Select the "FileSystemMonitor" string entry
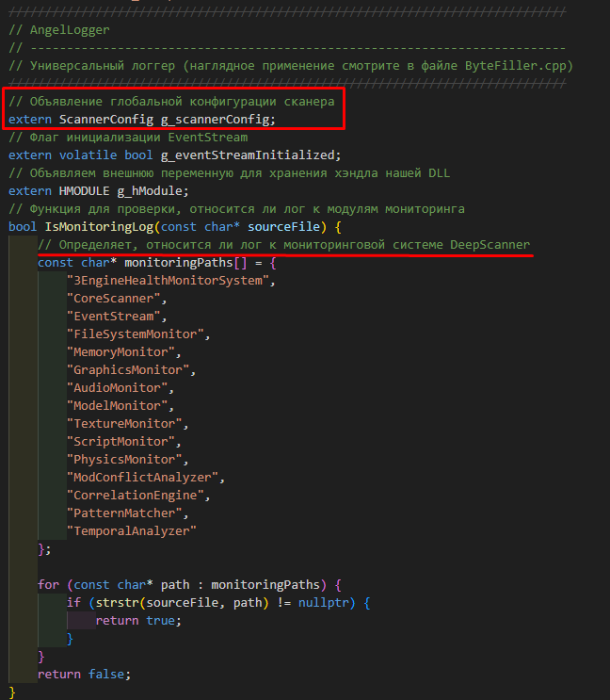 coord(137,334)
